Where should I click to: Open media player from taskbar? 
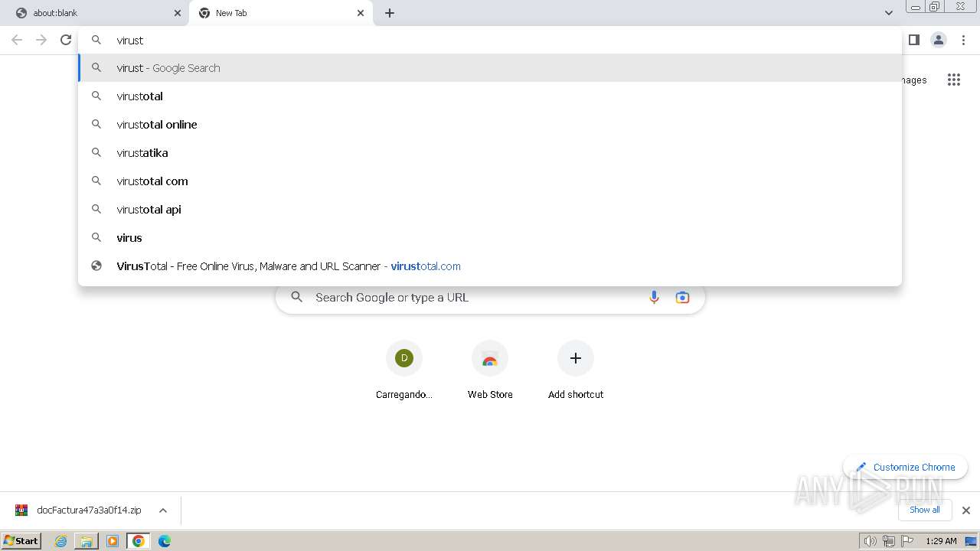(x=113, y=541)
